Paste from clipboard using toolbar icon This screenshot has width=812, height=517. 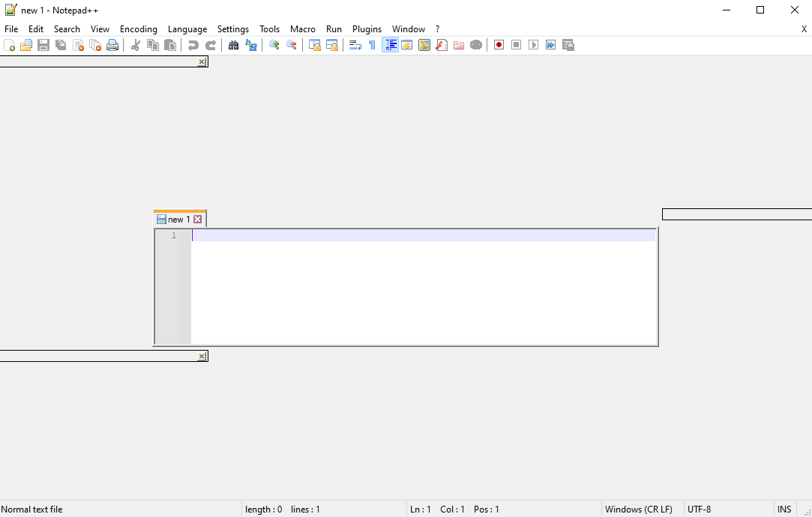[170, 45]
